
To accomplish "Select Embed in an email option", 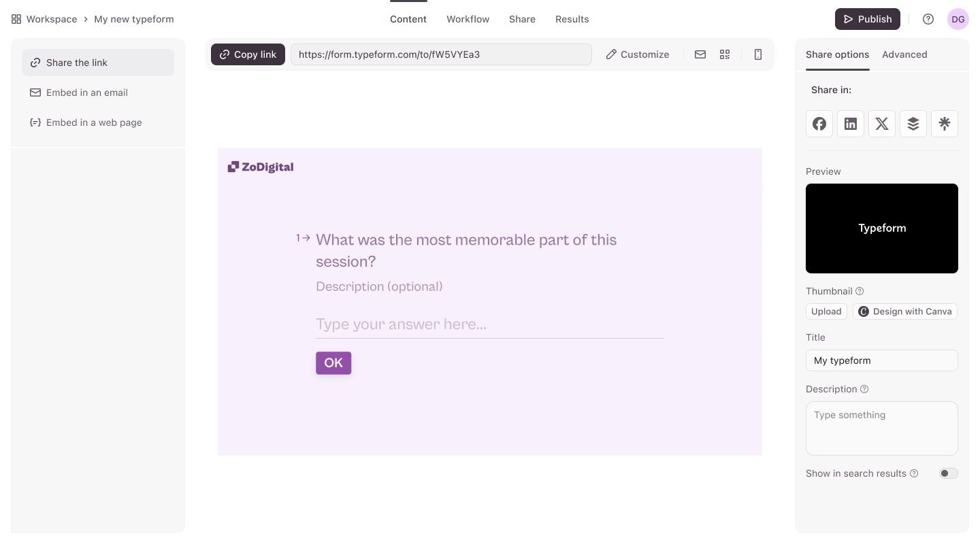I will pyautogui.click(x=87, y=92).
